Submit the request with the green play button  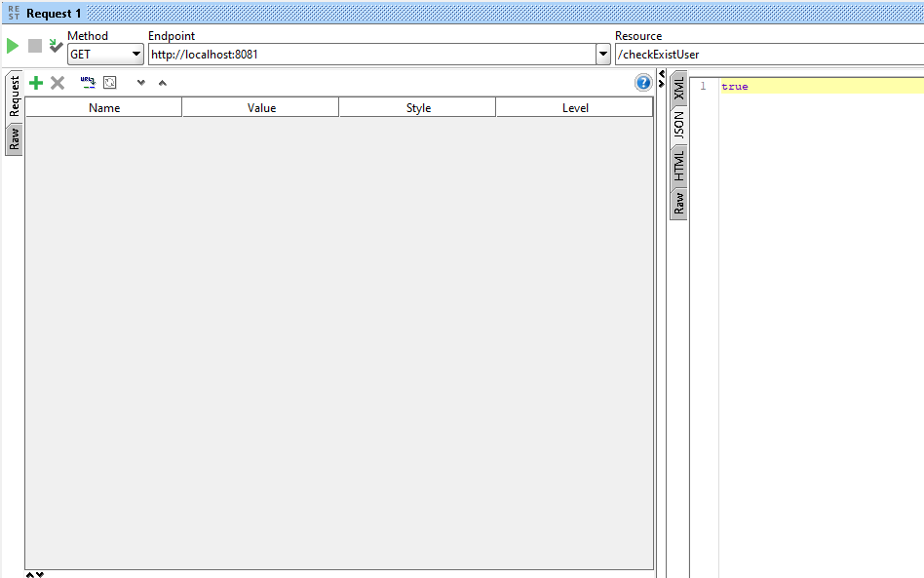[x=13, y=46]
